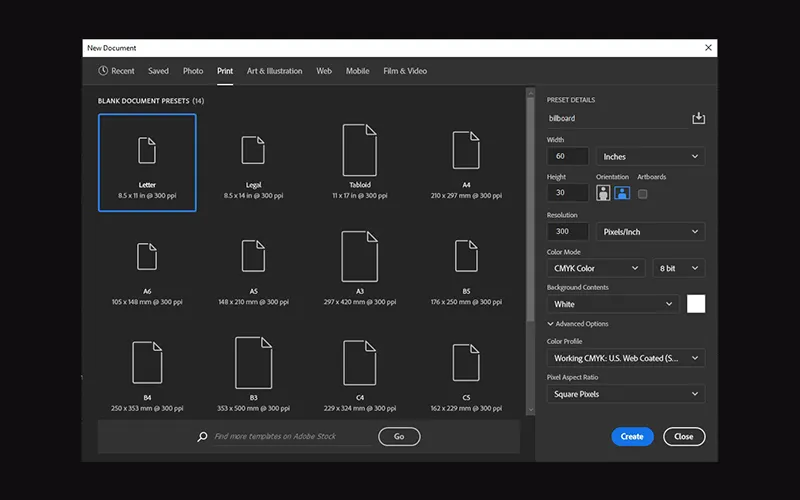Close the New Document dialog with X
The width and height of the screenshot is (800, 500).
point(708,47)
